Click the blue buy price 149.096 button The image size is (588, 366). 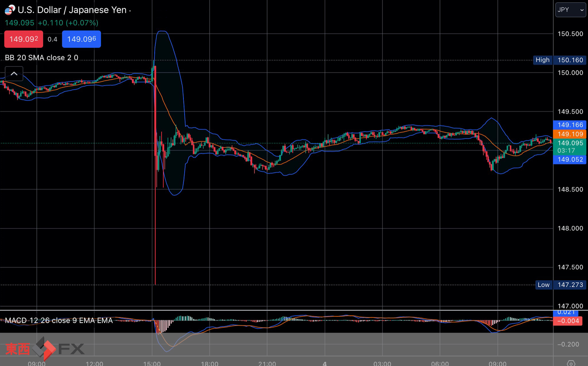(x=81, y=39)
